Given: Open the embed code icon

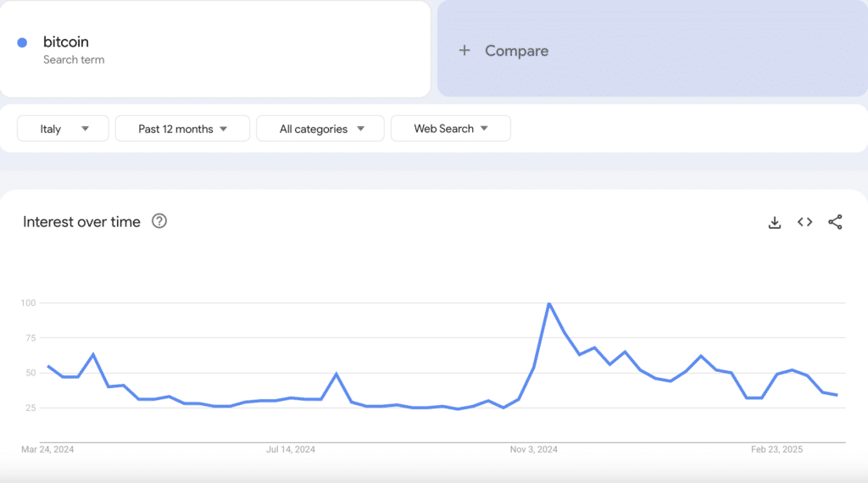Looking at the screenshot, I should pyautogui.click(x=804, y=222).
